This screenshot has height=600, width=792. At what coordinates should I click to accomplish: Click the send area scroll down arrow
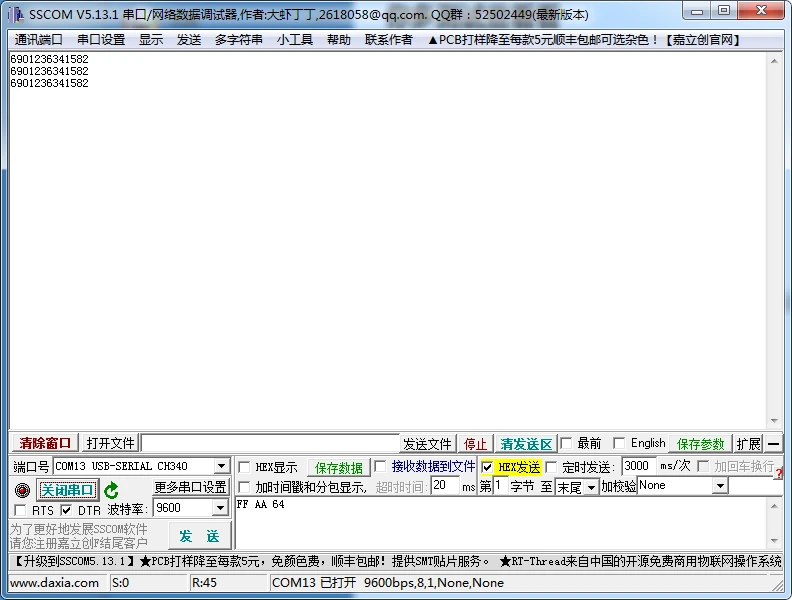tap(774, 541)
